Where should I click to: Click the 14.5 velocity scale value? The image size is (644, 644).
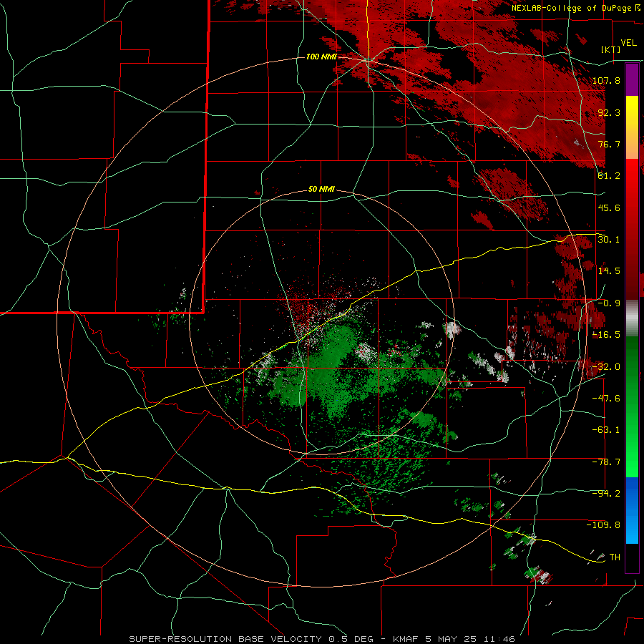[609, 271]
